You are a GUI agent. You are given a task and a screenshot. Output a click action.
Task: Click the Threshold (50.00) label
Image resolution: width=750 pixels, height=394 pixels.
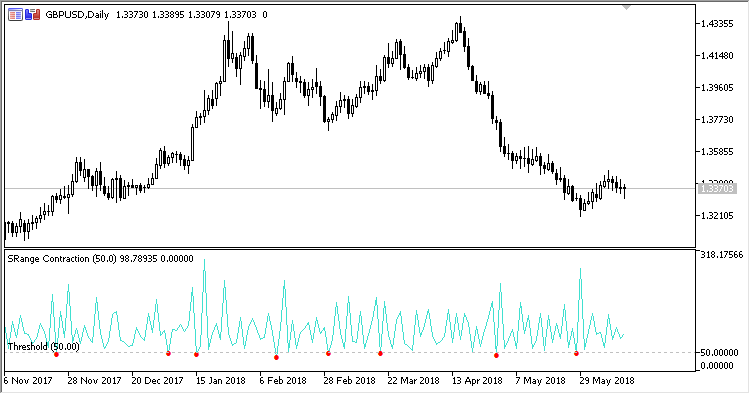44,346
